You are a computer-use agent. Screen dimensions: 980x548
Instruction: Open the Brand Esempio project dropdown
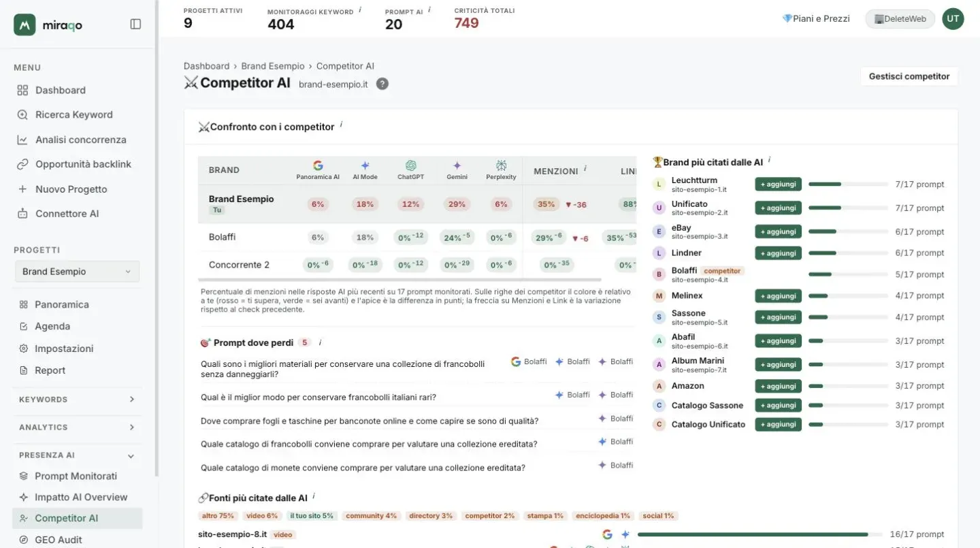click(77, 272)
